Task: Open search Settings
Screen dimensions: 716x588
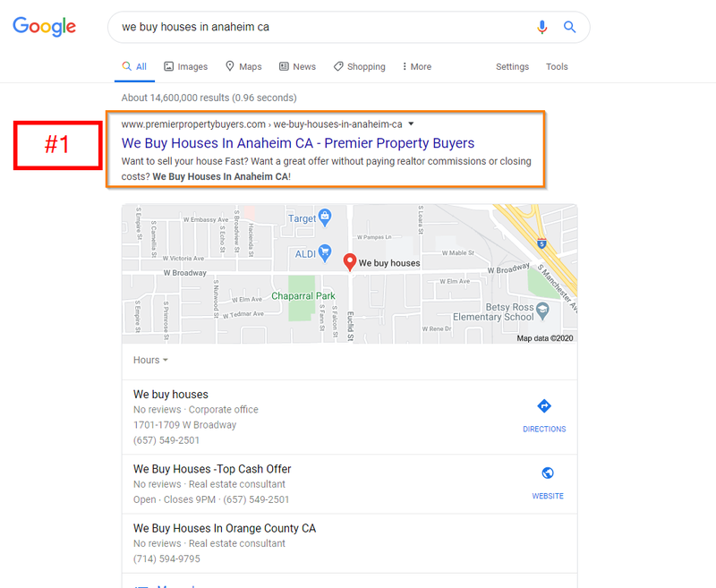Action: tap(512, 66)
